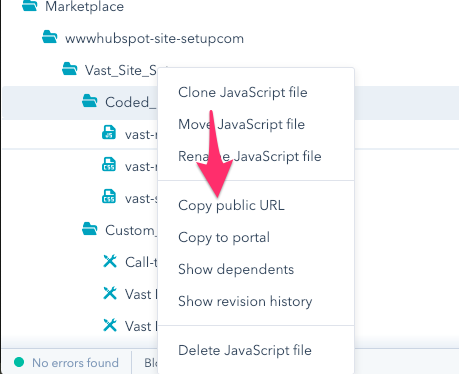
Task: Click the Custom_ folder icon
Action: point(90,229)
